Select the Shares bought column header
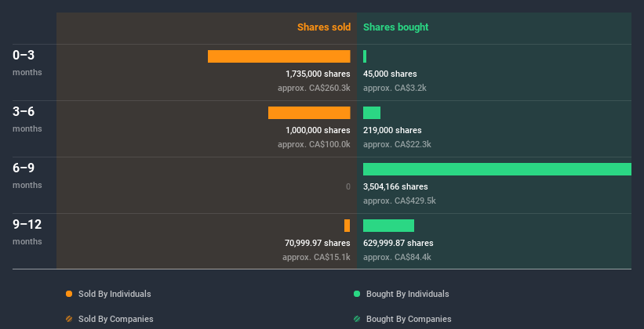The height and width of the screenshot is (329, 644). pyautogui.click(x=396, y=27)
